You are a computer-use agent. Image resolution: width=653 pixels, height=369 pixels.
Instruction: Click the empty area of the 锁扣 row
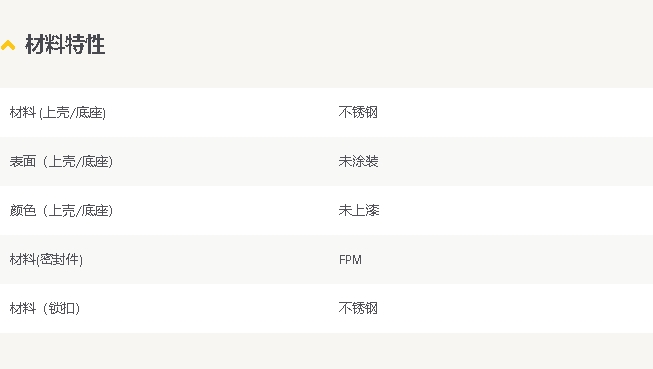(516, 309)
